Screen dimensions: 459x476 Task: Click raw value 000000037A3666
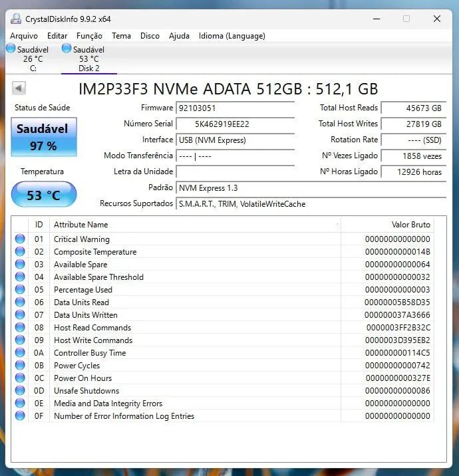tap(397, 315)
